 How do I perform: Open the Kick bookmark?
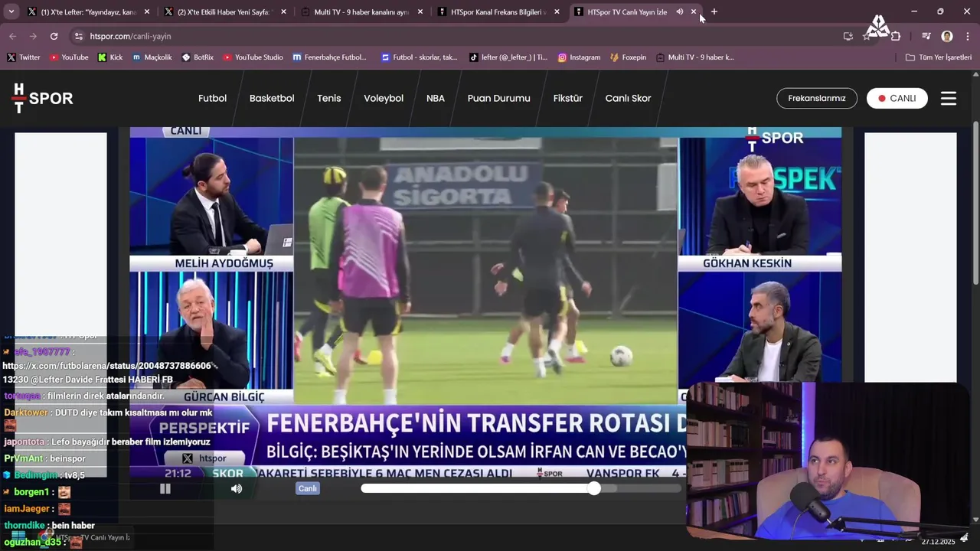[110, 57]
